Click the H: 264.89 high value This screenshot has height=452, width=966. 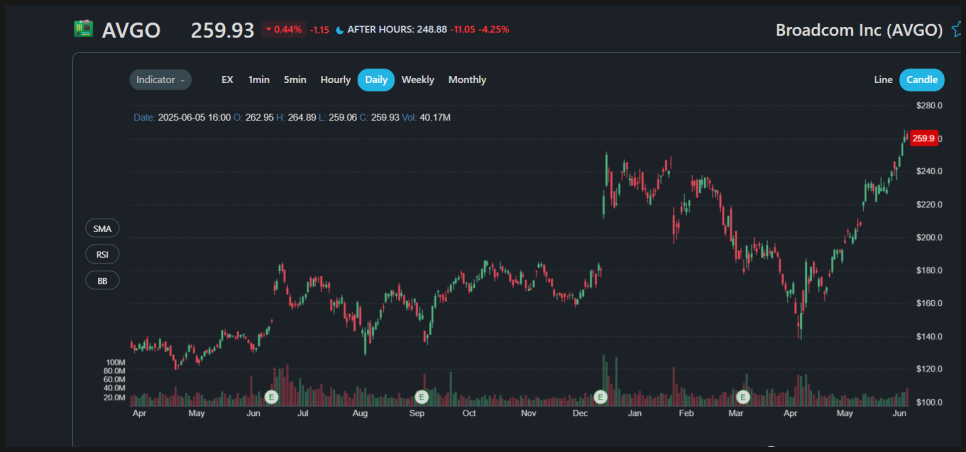click(x=296, y=117)
